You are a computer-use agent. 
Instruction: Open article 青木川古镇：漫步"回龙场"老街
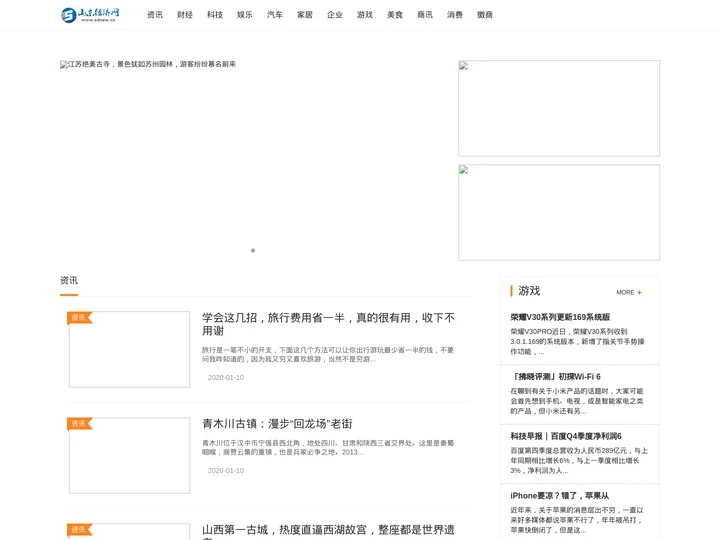pyautogui.click(x=277, y=423)
